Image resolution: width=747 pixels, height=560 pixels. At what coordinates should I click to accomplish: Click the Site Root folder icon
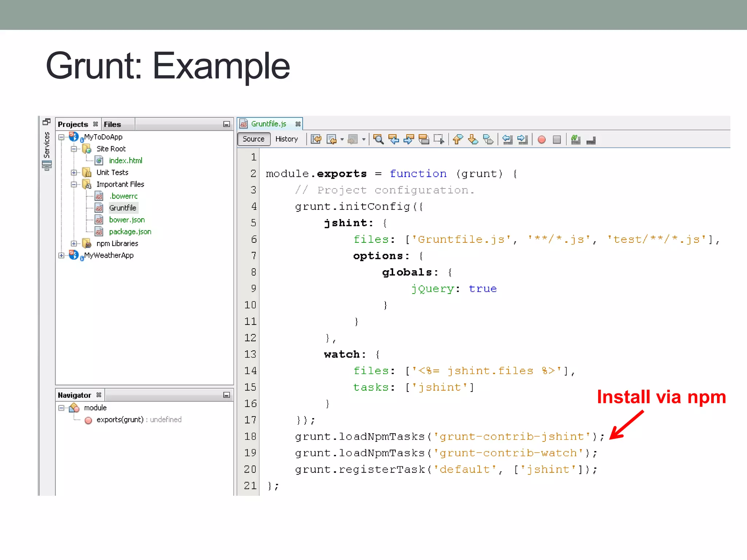click(87, 149)
